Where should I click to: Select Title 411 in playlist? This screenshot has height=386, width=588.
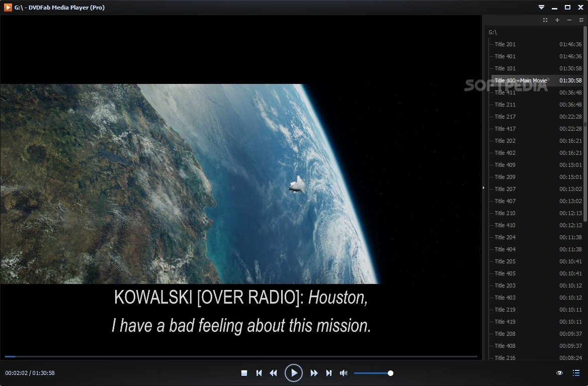click(537, 92)
